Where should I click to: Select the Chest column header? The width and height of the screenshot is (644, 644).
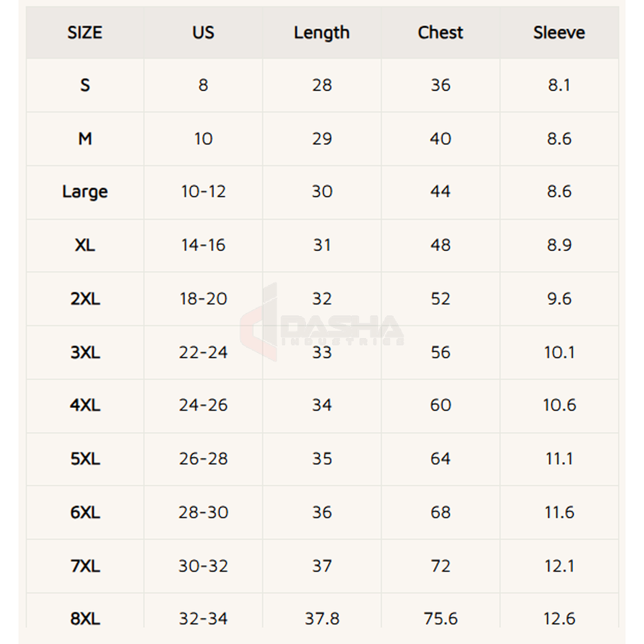coord(441,32)
